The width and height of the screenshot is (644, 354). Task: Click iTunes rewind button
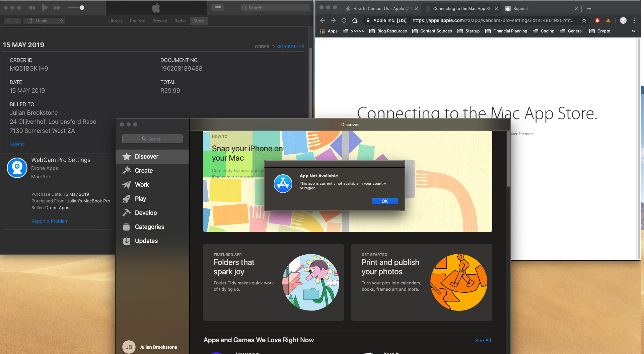click(32, 8)
